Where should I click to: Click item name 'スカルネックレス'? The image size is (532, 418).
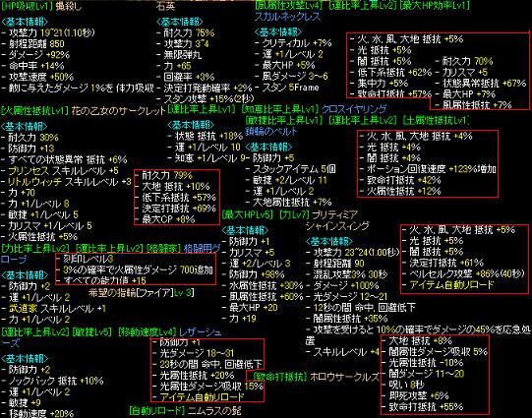tap(287, 17)
